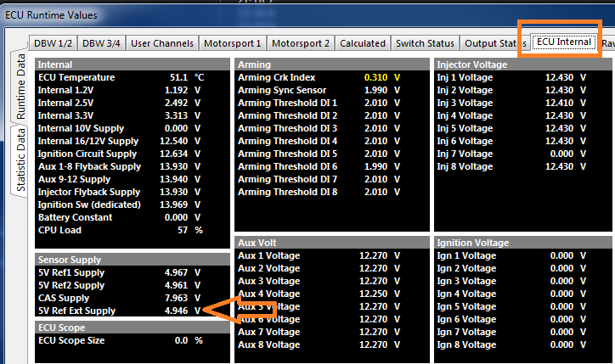
Task: Click the Internal group header
Action: click(133, 64)
